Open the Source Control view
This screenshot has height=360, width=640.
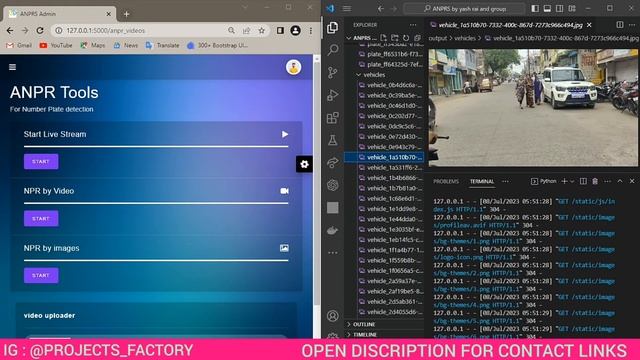tap(333, 73)
